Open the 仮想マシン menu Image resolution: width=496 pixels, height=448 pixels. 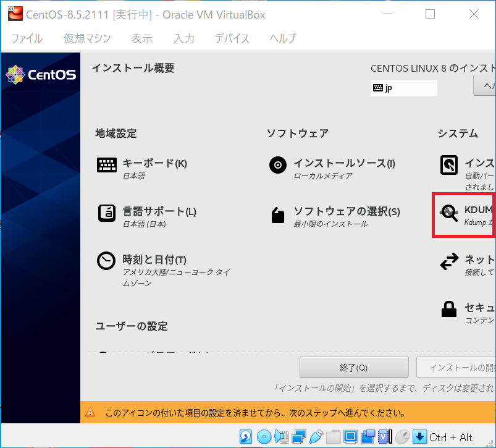[x=87, y=38]
